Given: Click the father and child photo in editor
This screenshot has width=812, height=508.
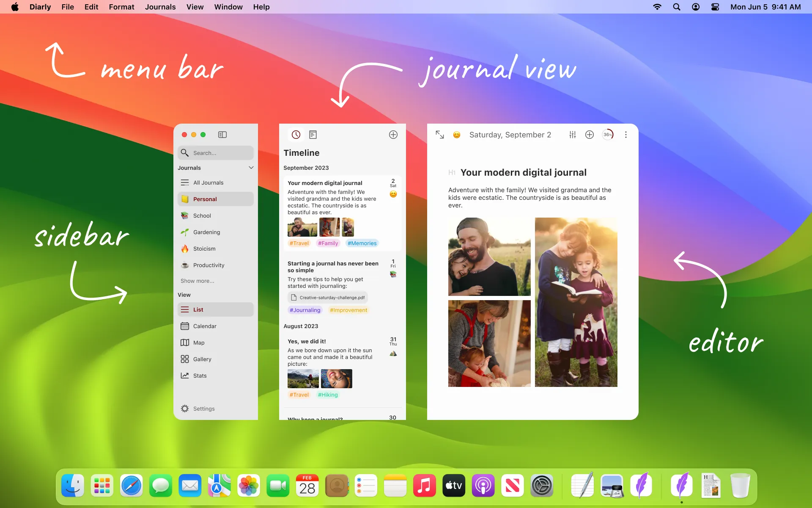Looking at the screenshot, I should (x=489, y=257).
